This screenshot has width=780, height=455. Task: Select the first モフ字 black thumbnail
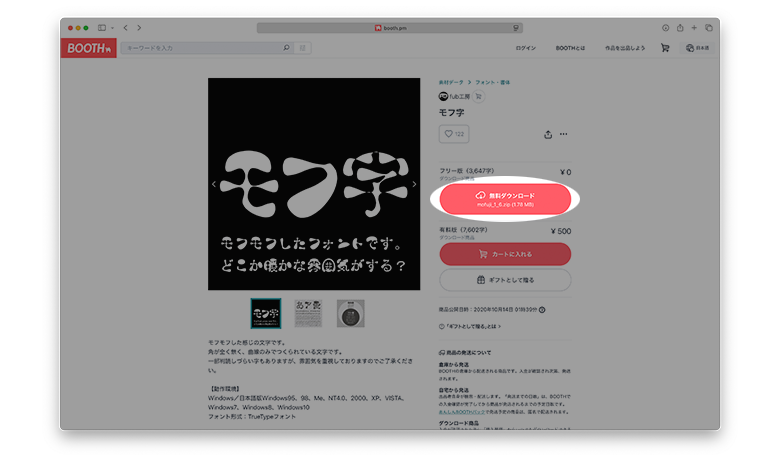pos(266,313)
